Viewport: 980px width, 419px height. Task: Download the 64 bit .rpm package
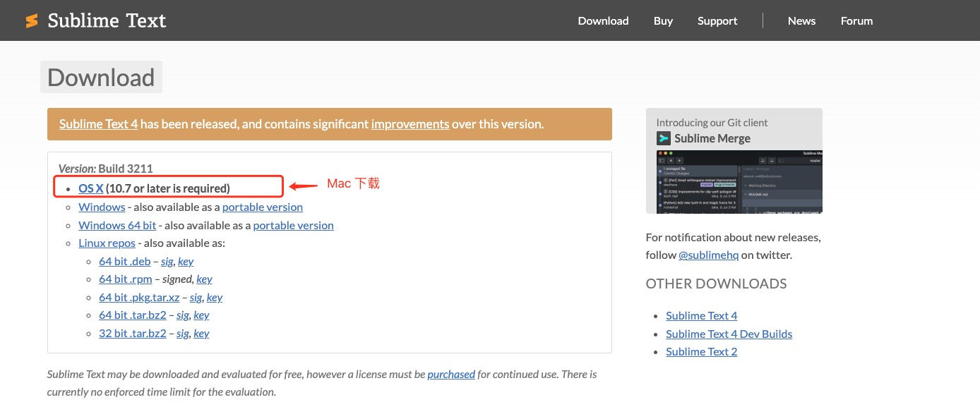tap(126, 279)
